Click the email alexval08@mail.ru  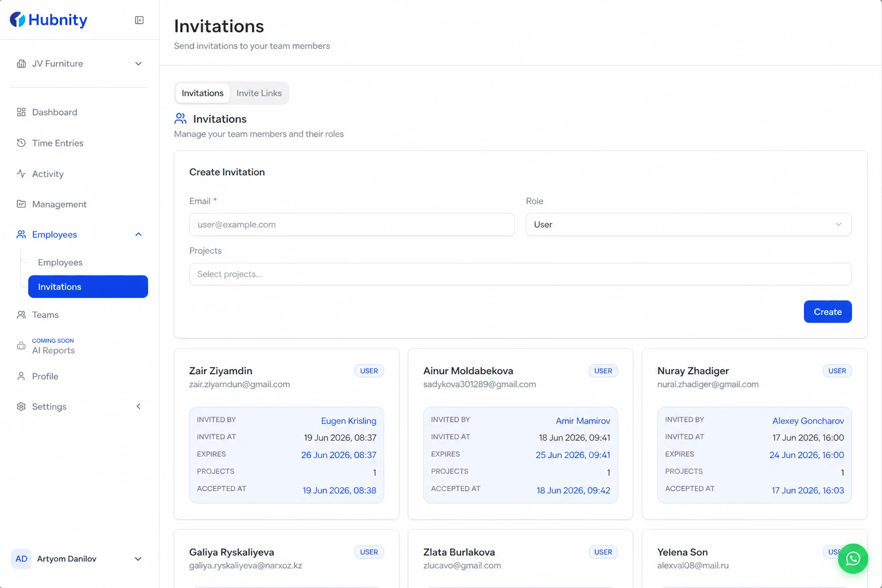693,566
